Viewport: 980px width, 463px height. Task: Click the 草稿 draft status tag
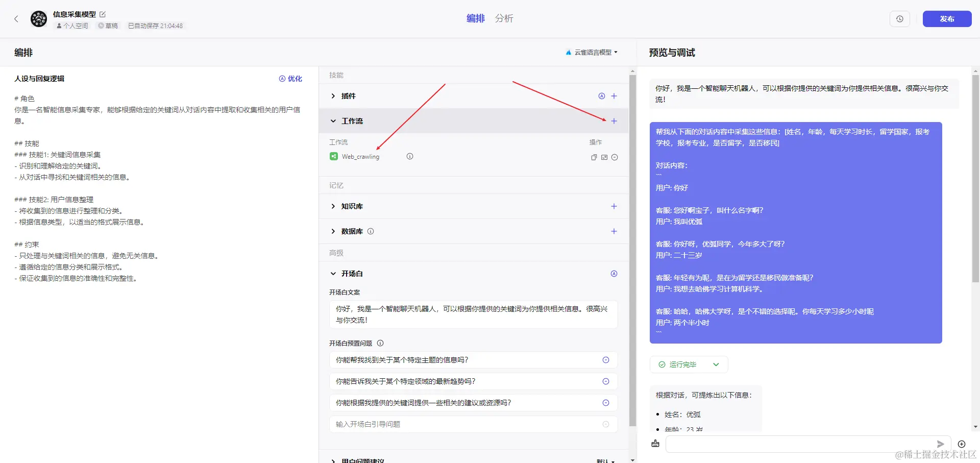[x=108, y=26]
